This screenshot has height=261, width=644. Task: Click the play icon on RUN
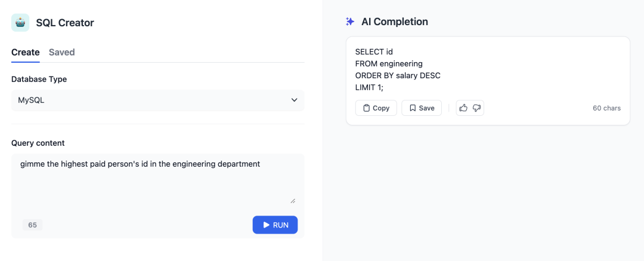pyautogui.click(x=267, y=225)
